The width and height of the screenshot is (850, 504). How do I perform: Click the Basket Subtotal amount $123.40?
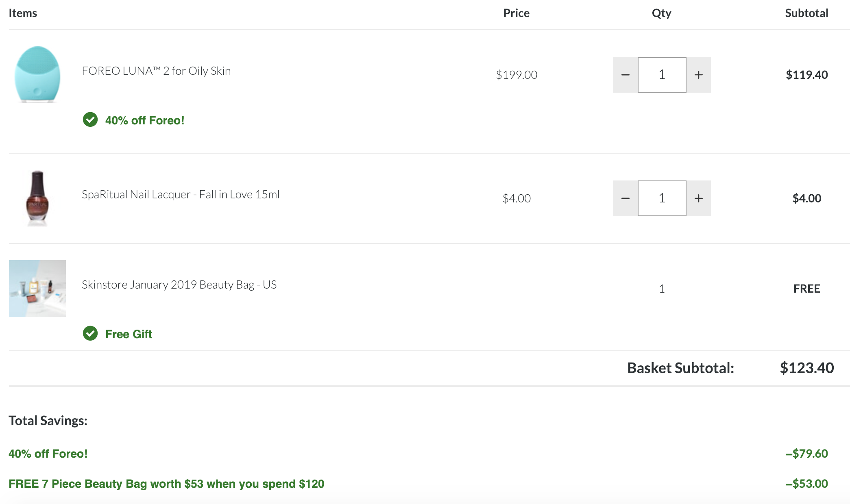click(807, 368)
